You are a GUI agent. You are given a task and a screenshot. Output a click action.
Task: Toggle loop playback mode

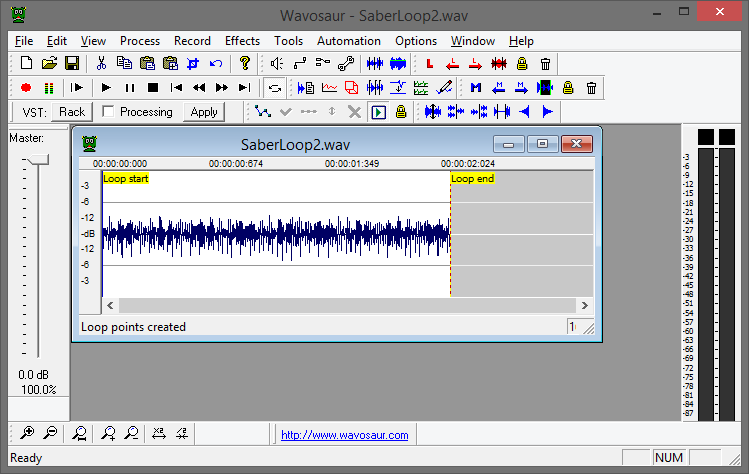point(275,88)
